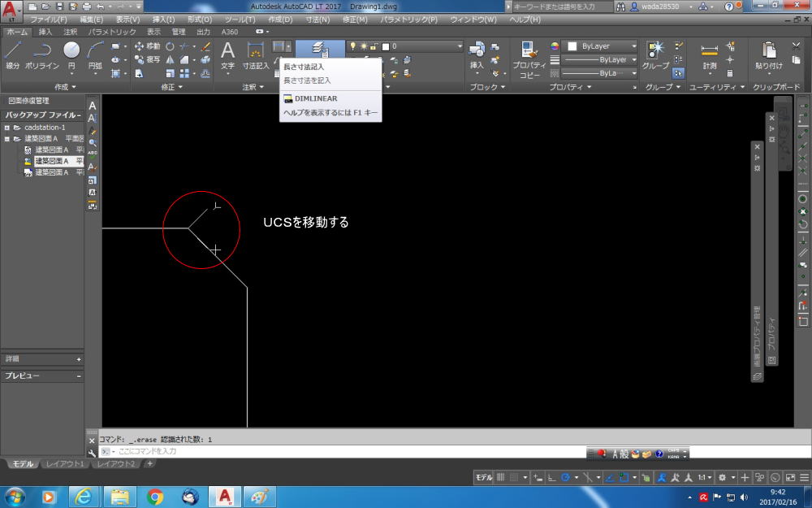Screen dimensions: 812x508
Task: Click Match Properties (プロパティコピー) icon
Action: point(529,59)
